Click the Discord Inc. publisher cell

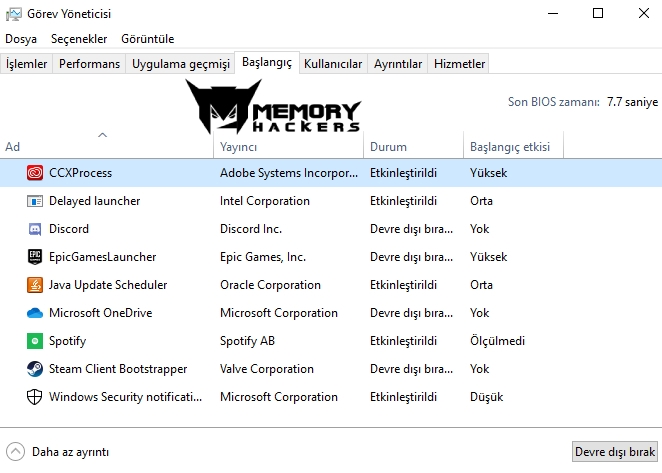pos(251,229)
